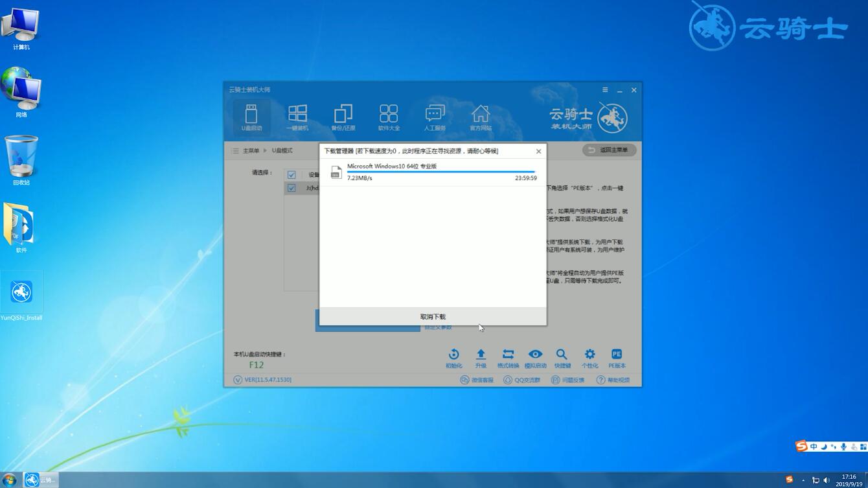Show hidden tray icons arrow

click(804, 480)
